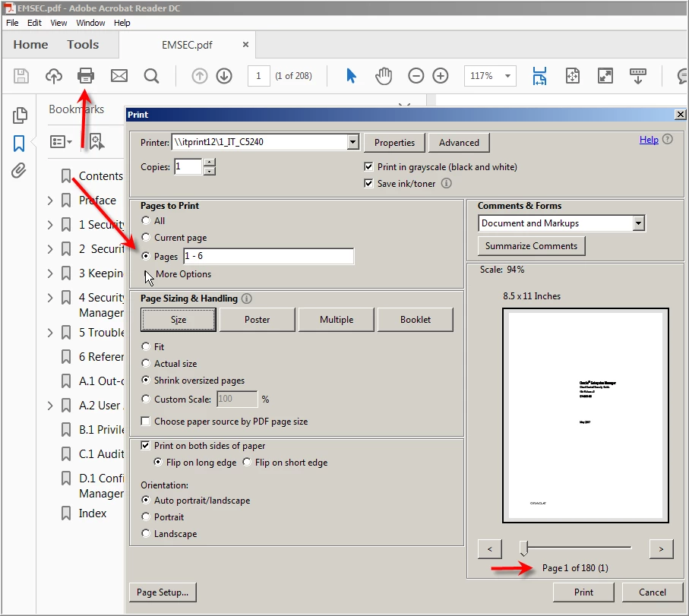Expand the 1 Security bookmark chevron

pos(50,225)
